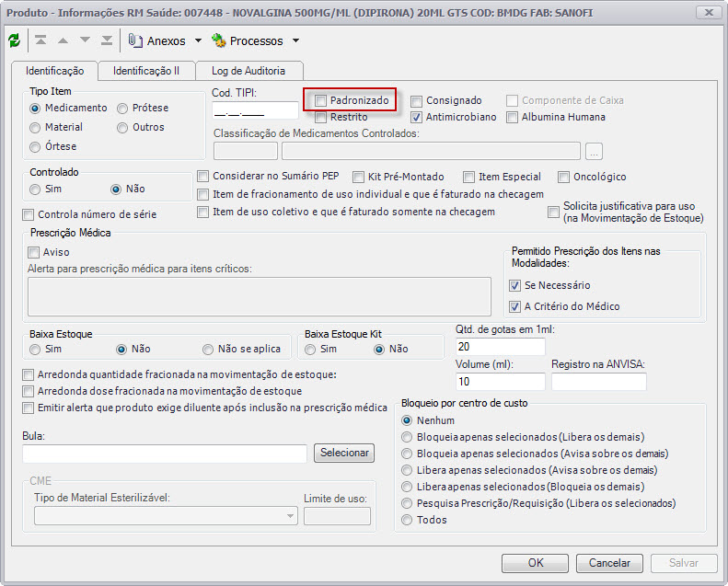Enable Solicita justificativa para uso
This screenshot has height=586, width=728.
(x=553, y=212)
